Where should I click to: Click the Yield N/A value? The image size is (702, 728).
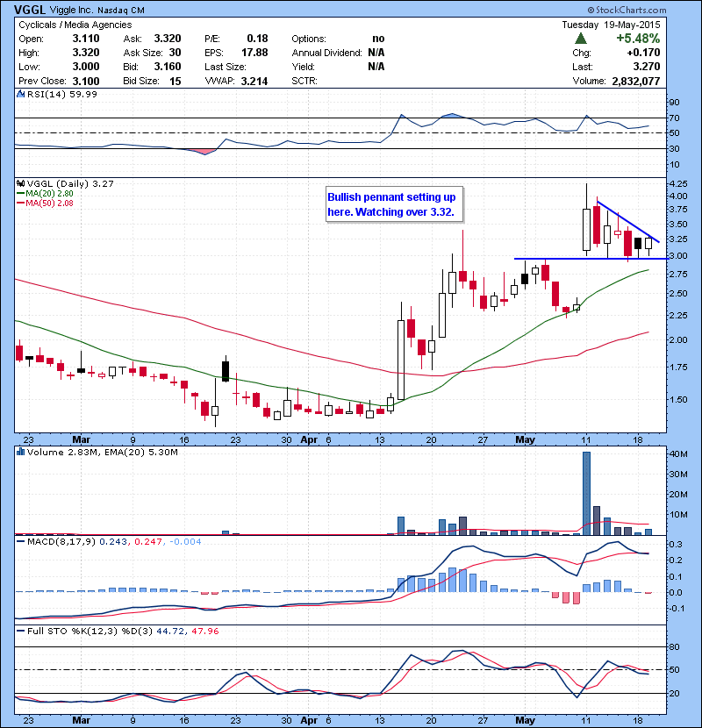376,67
